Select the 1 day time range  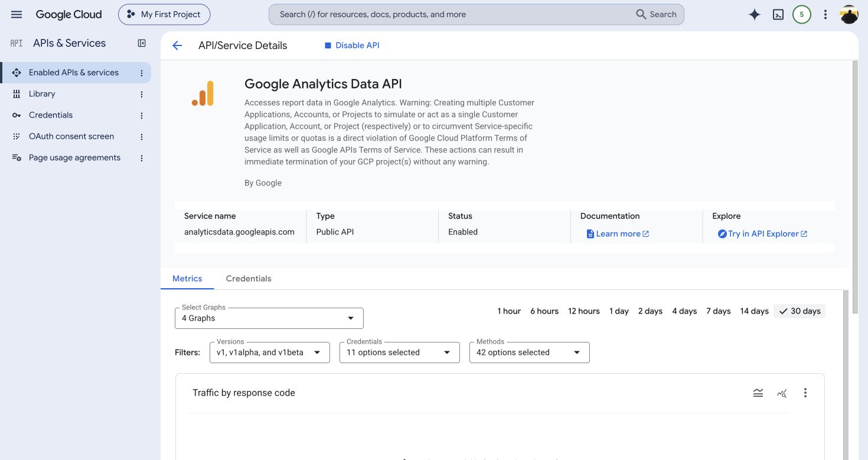[x=619, y=311]
